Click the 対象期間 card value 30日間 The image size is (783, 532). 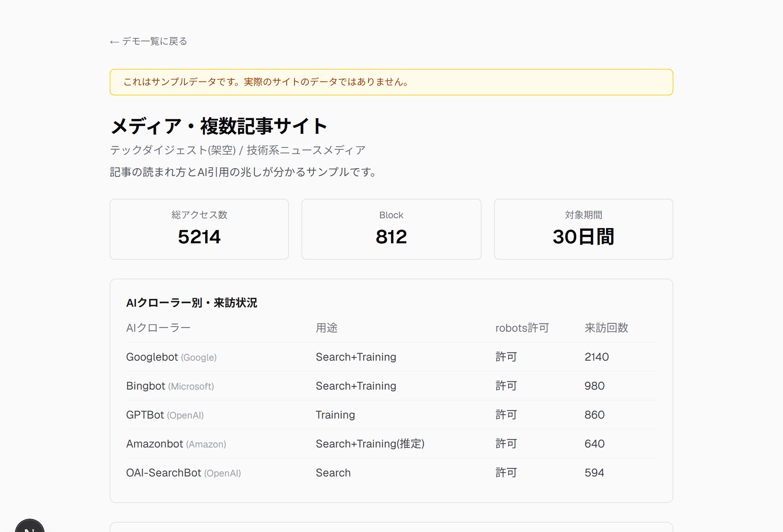tap(583, 237)
